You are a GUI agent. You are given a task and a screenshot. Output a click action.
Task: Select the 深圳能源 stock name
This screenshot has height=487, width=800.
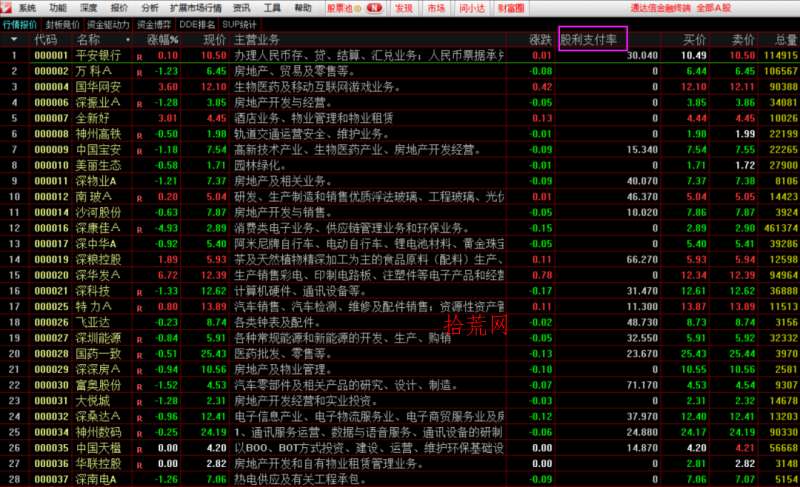coord(98,338)
